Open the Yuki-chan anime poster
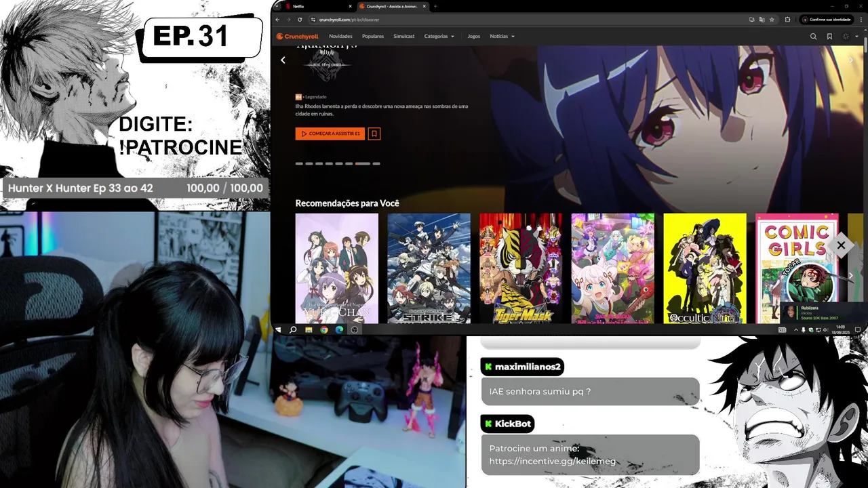This screenshot has height=488, width=868. [x=337, y=268]
